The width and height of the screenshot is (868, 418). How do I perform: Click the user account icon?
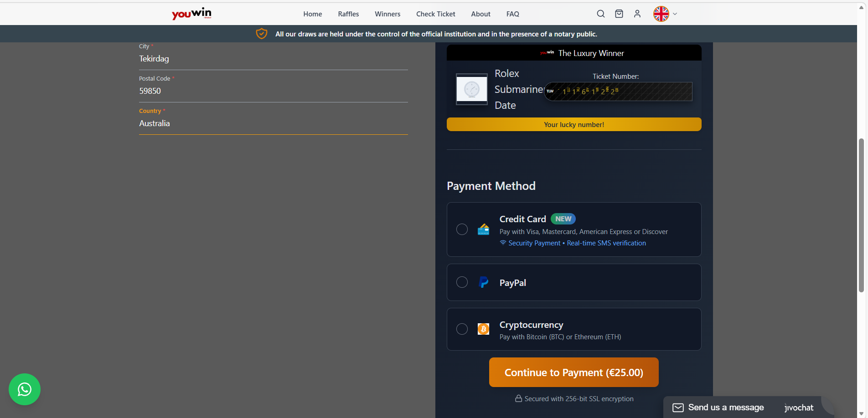pos(637,14)
